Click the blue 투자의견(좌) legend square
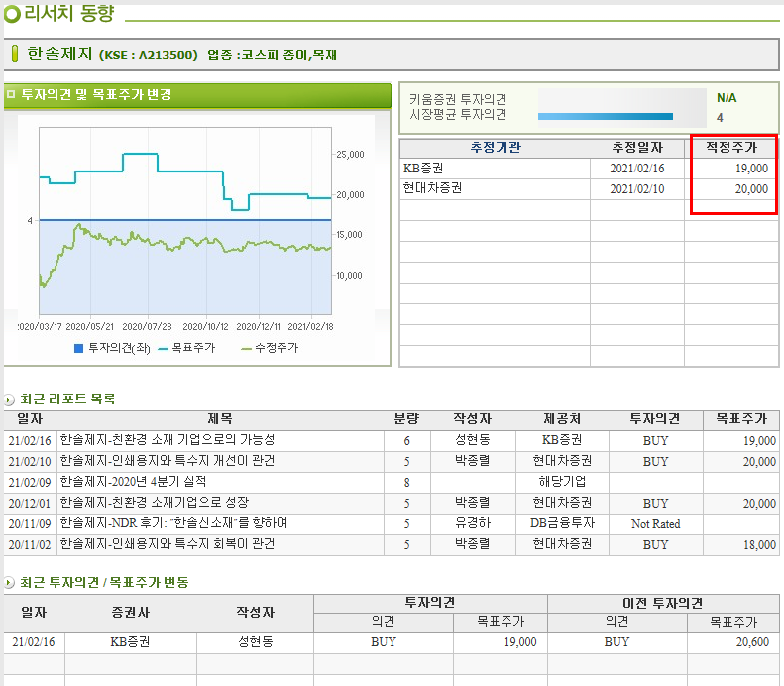Screen dimensions: 784x686 click(x=78, y=348)
